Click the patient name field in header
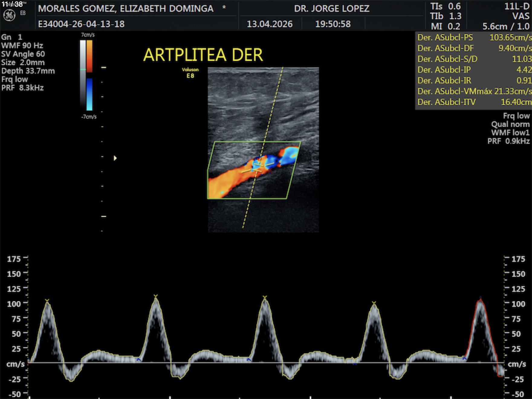Screen dimensions: 532x399 [x=126, y=8]
